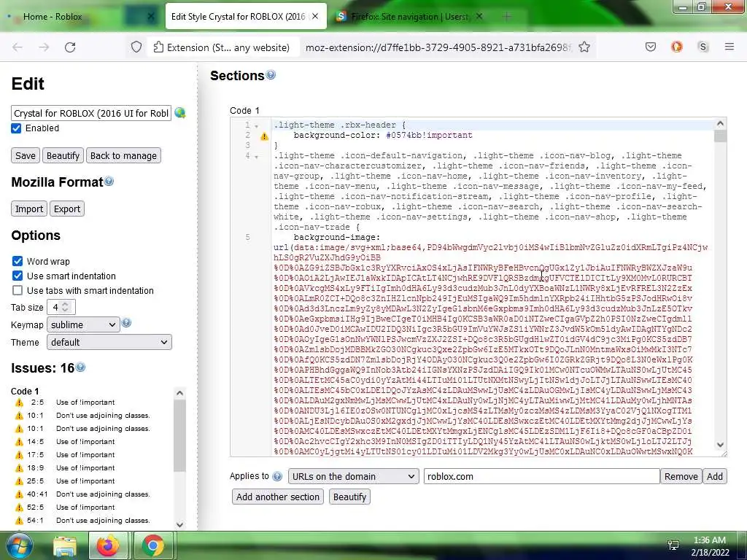Click the extension puzzle icon in address bar
The width and height of the screenshot is (747, 560).
click(x=158, y=47)
